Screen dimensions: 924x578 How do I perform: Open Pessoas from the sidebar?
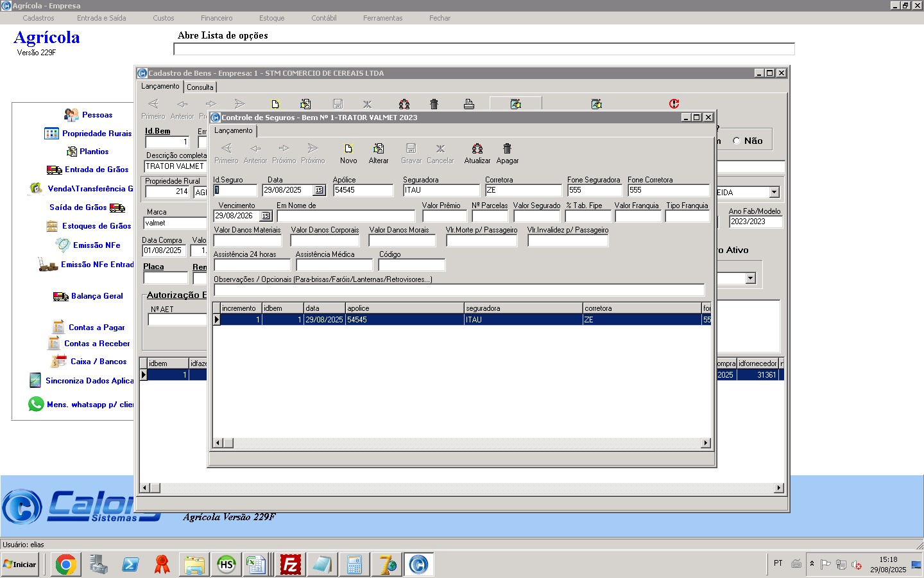coord(97,115)
